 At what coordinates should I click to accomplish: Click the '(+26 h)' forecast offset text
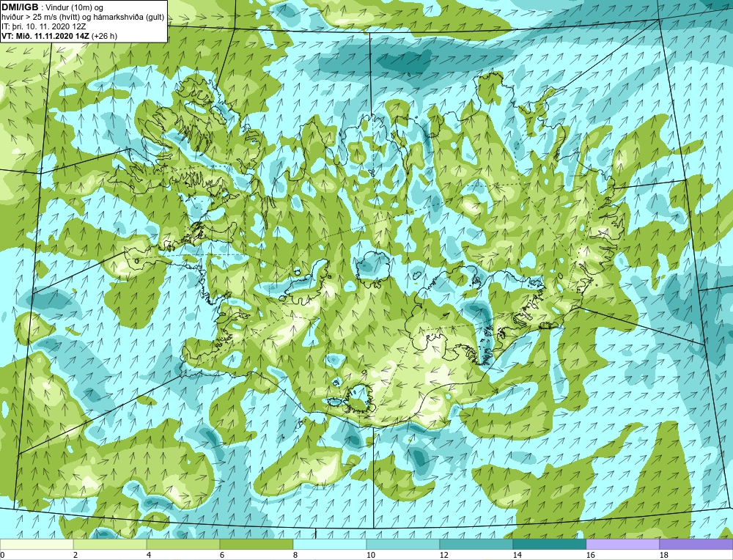(x=104, y=36)
